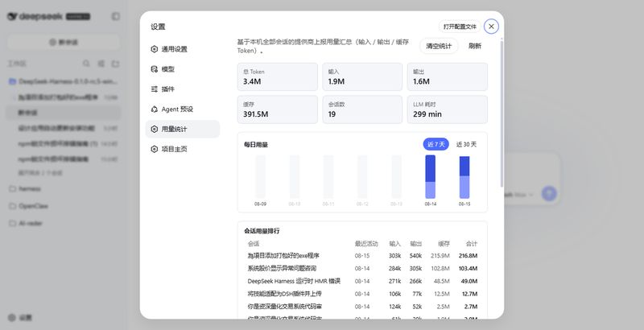Open OpenClaw workspace in sidebar
This screenshot has height=330, width=644.
pyautogui.click(x=64, y=206)
